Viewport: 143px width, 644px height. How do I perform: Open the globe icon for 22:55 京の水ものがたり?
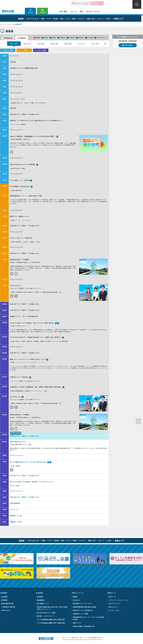(12, 429)
